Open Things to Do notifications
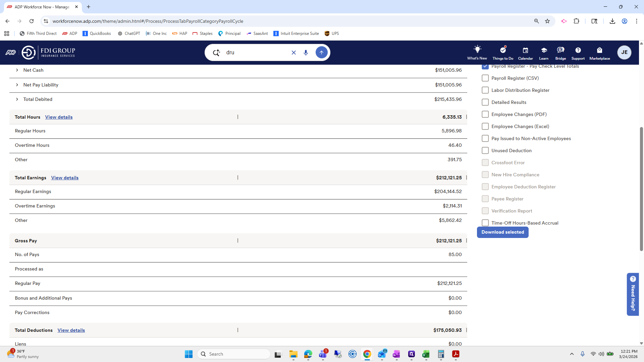Image resolution: width=644 pixels, height=362 pixels. 502,52
